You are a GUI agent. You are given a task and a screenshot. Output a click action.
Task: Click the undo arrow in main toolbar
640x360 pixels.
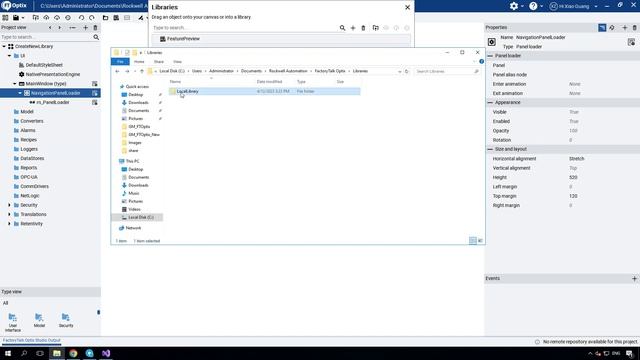[x=81, y=18]
